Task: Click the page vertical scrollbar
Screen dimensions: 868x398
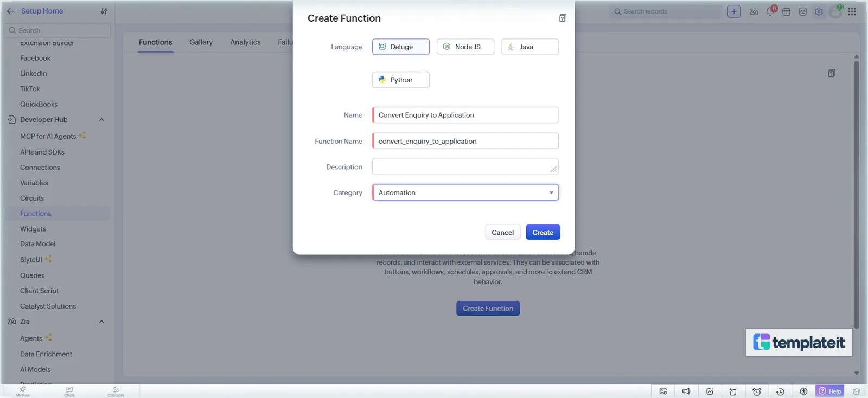Action: tap(857, 194)
